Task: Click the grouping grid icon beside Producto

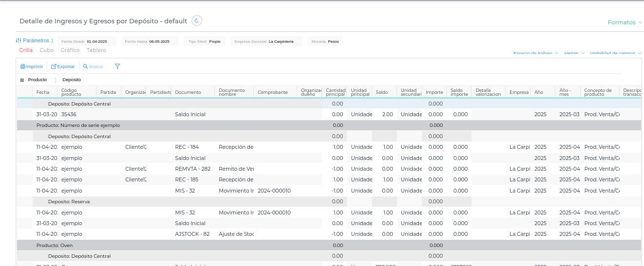Action: (22, 80)
